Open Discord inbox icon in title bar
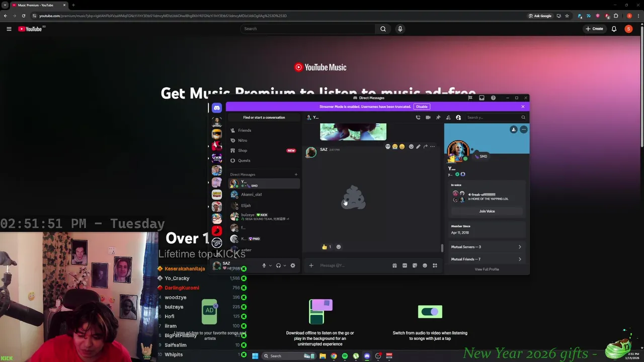This screenshot has width=644, height=362. click(481, 98)
